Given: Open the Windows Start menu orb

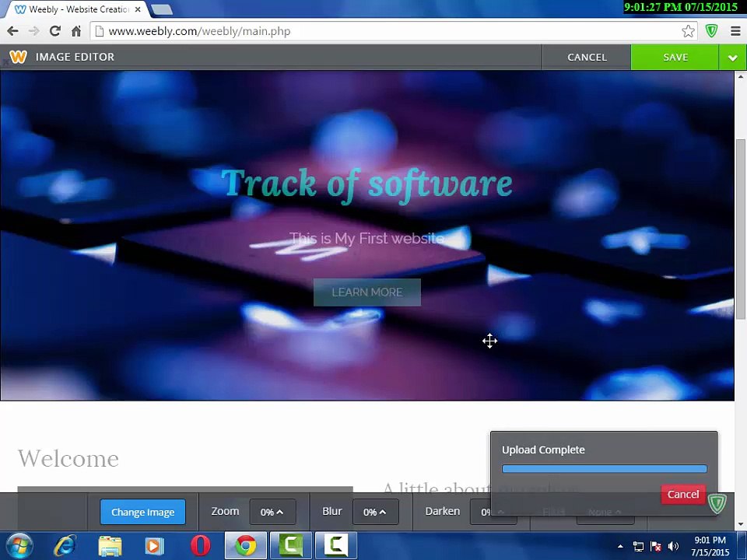Looking at the screenshot, I should [x=18, y=546].
